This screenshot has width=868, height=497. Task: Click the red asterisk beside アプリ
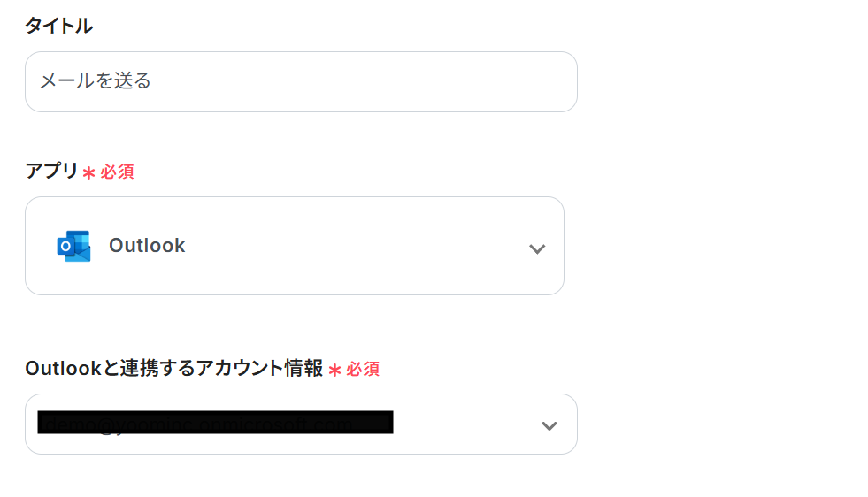pyautogui.click(x=88, y=172)
